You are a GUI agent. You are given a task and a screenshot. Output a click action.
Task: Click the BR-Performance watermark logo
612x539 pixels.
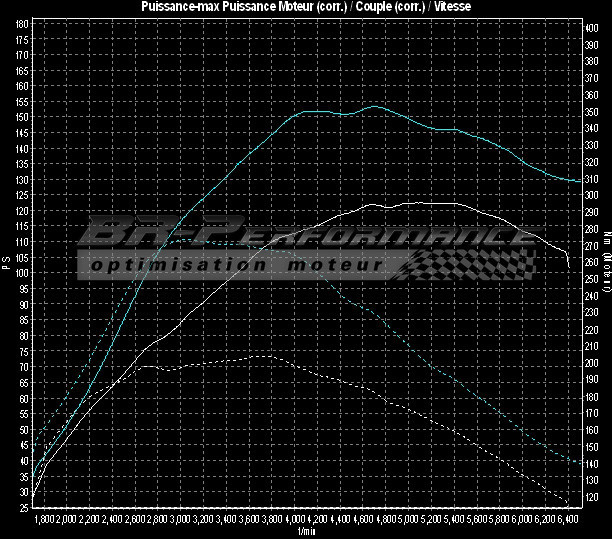(300, 236)
